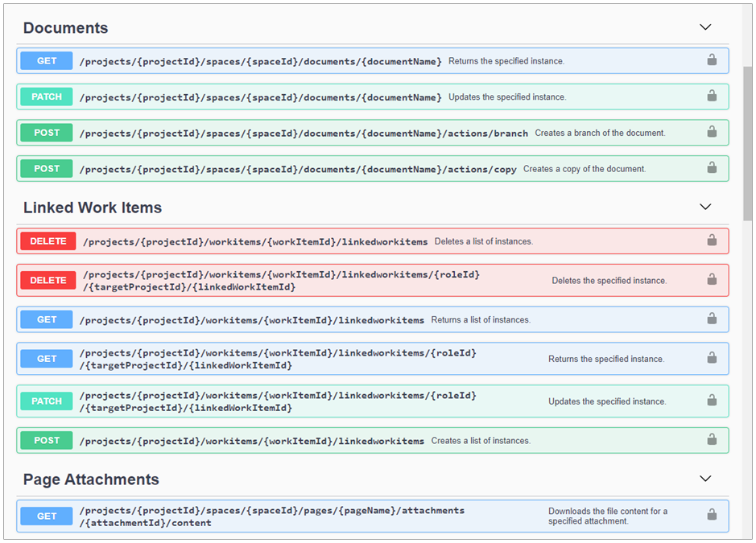Click 'Updates the specified instance.' in documents PATCH row

point(507,97)
